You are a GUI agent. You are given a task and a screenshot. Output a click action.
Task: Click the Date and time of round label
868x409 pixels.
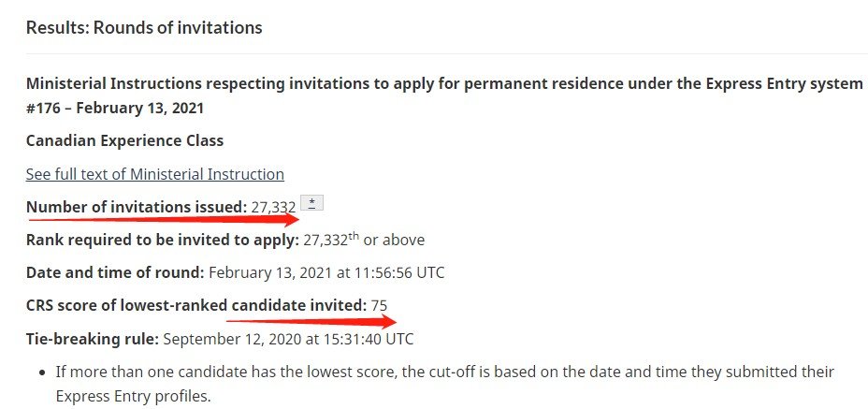(x=115, y=272)
